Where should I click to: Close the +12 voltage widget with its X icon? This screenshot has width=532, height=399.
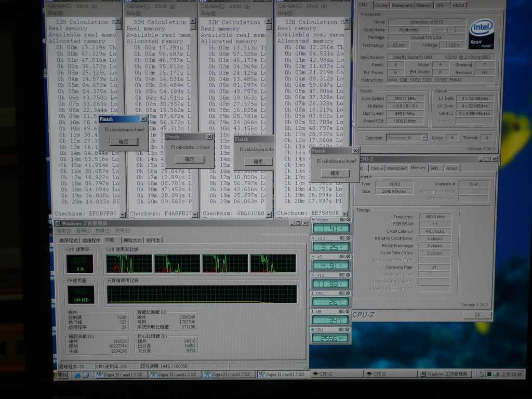(x=348, y=275)
